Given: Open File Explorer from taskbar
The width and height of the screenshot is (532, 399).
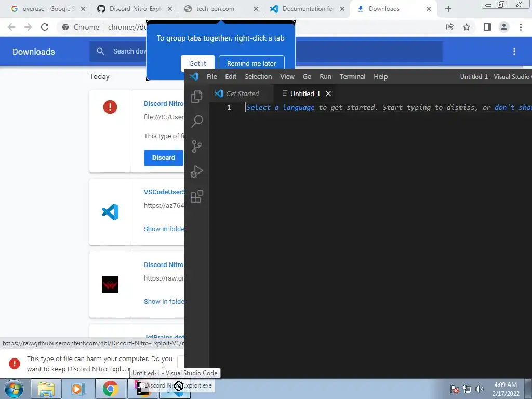Looking at the screenshot, I should pyautogui.click(x=46, y=389).
